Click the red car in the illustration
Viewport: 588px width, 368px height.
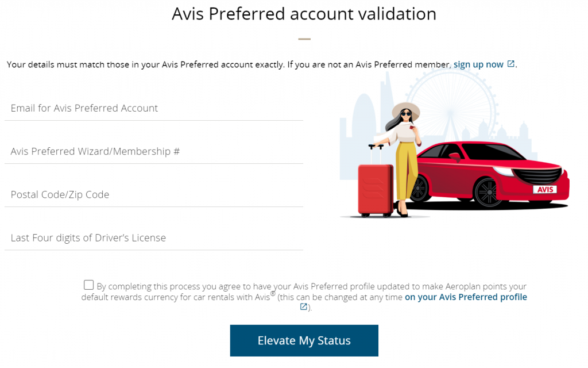(x=494, y=172)
